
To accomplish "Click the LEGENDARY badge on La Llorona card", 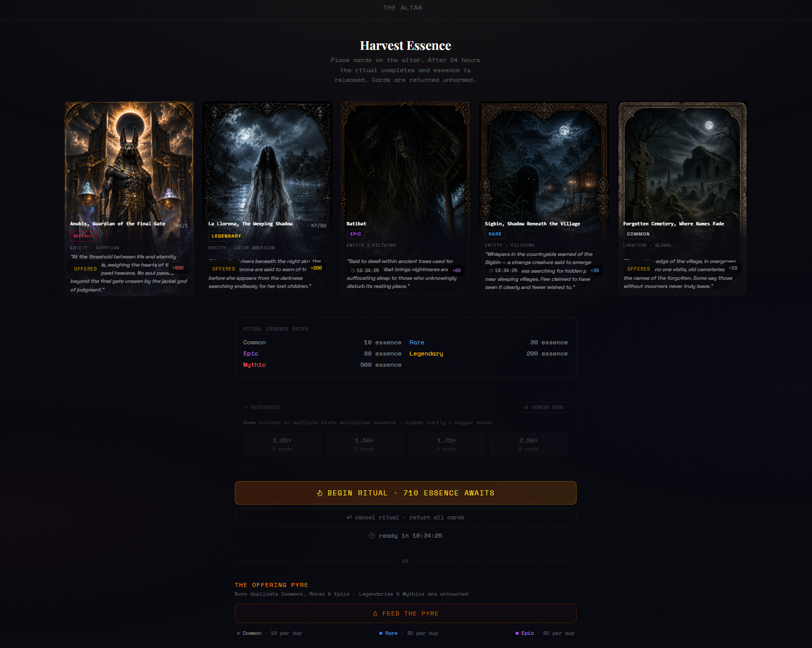I will [226, 236].
